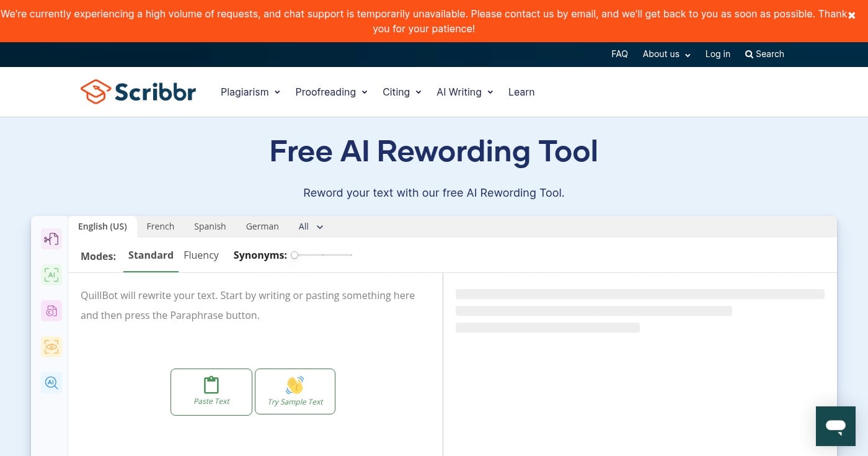Image resolution: width=868 pixels, height=456 pixels.
Task: Dismiss the orange notice banner
Action: [852, 16]
